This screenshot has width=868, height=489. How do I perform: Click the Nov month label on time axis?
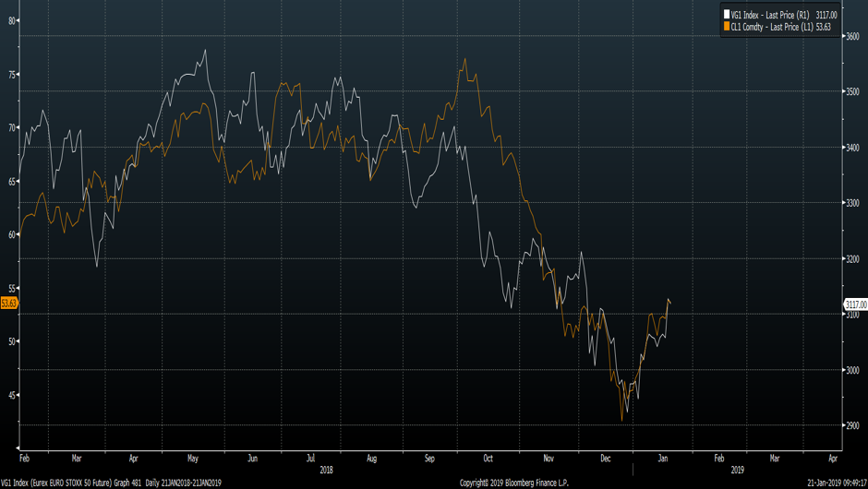[x=549, y=459]
